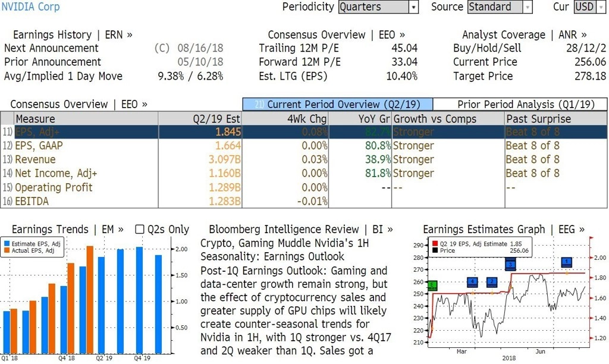The image size is (609, 364).
Task: Click the Revenue estimate 3.097B
Action: click(225, 159)
